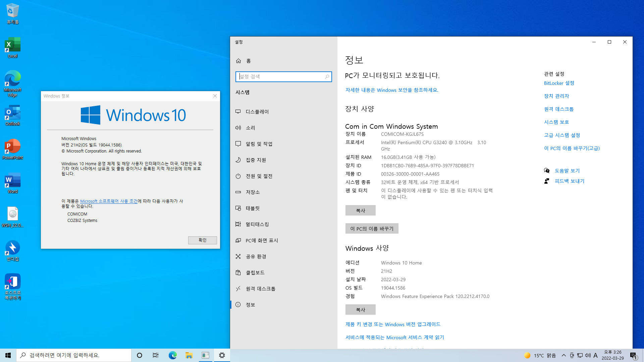This screenshot has width=644, height=362.
Task: Click the Cortana circle icon on taskbar
Action: (140, 355)
